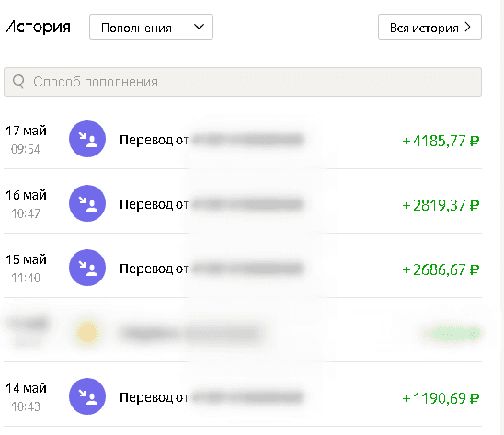This screenshot has width=504, height=435.
Task: Select Перевод от row dated 16 май
Action: click(243, 203)
